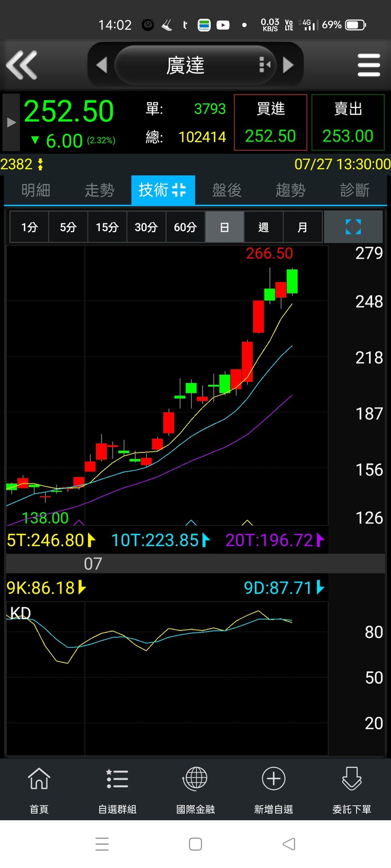This screenshot has width=391, height=868.
Task: Select the 技術 tab
Action: pyautogui.click(x=163, y=190)
